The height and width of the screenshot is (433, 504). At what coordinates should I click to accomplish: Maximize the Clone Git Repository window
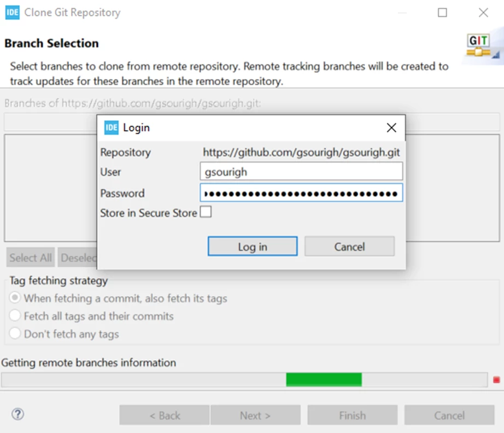pos(442,13)
